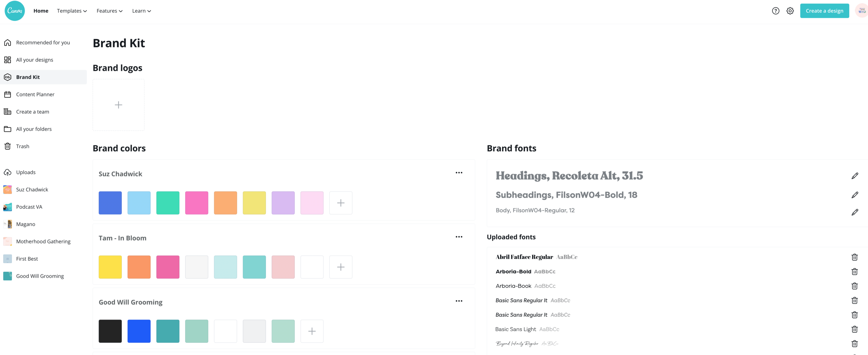Image resolution: width=868 pixels, height=355 pixels.
Task: Delete Beyond Infinity Regular font
Action: pos(854,344)
